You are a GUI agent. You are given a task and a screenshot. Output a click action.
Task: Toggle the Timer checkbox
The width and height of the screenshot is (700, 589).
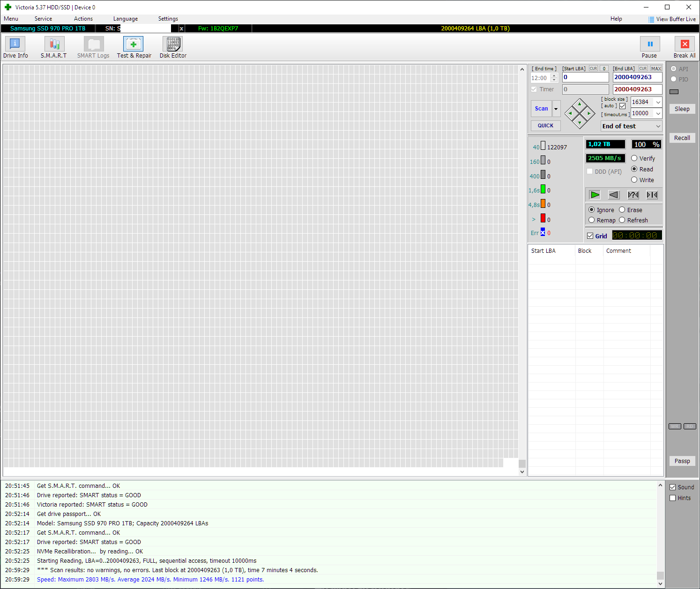pyautogui.click(x=534, y=89)
